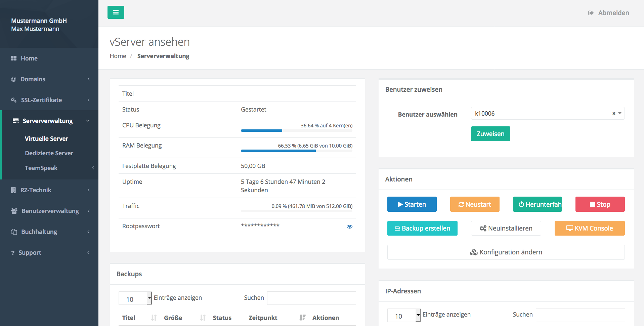The image size is (644, 326).
Task: Select Buchhaltung in the sidebar
Action: tap(39, 232)
